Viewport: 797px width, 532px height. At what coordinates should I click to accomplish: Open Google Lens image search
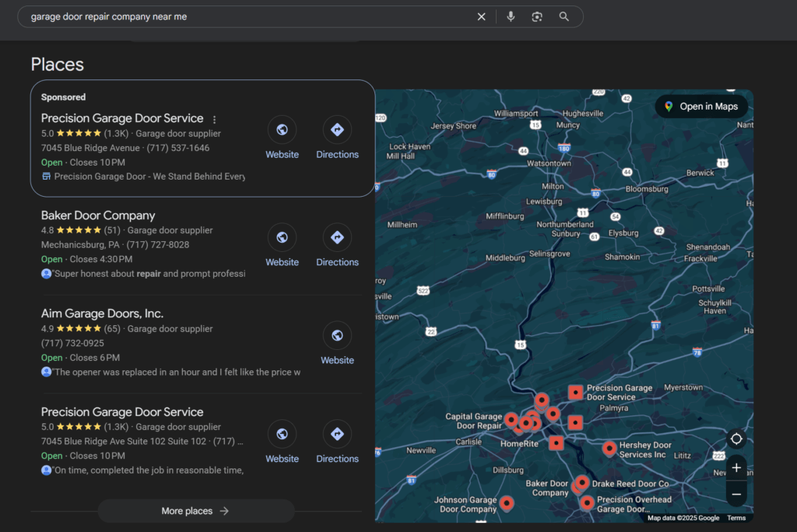537,16
